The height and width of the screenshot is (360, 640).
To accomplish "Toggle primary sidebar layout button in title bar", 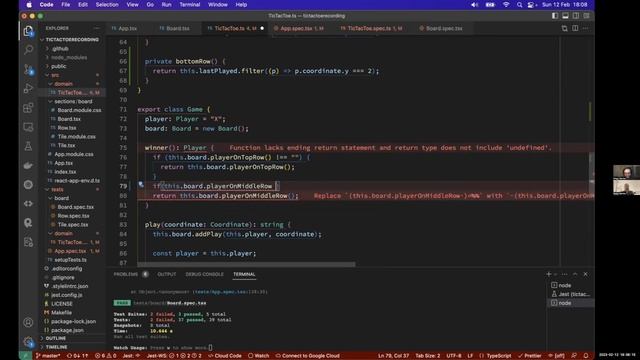I will pyautogui.click(x=555, y=16).
